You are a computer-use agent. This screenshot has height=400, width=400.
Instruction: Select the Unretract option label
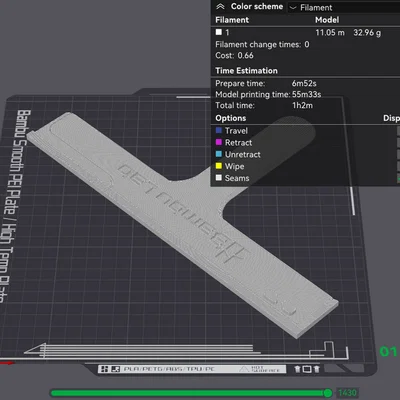click(243, 154)
